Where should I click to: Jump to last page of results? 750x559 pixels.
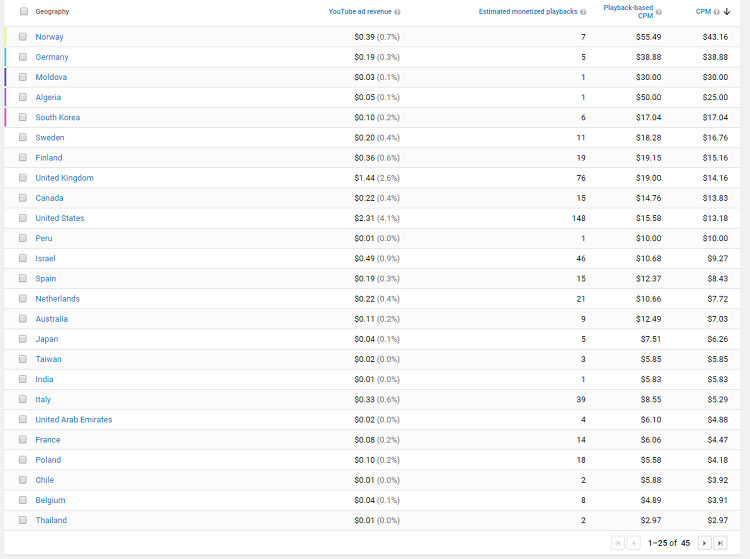tap(720, 543)
